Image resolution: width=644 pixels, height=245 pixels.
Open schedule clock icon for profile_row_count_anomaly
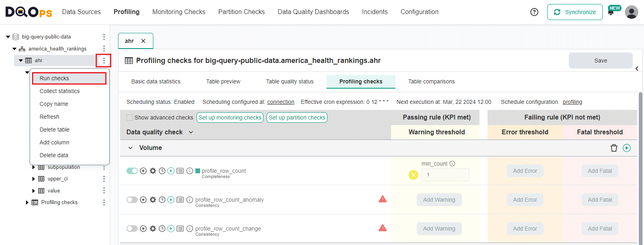[162, 200]
